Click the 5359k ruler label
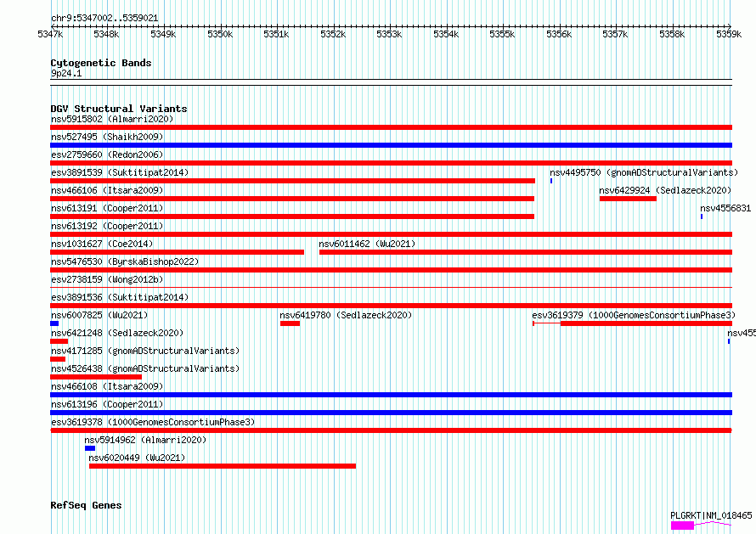The height and width of the screenshot is (534, 756). [729, 34]
